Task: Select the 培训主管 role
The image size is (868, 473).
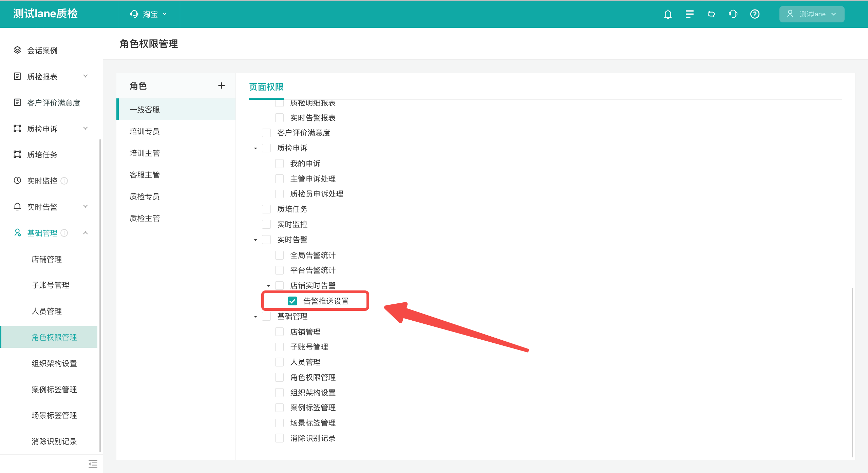Action: (x=176, y=153)
